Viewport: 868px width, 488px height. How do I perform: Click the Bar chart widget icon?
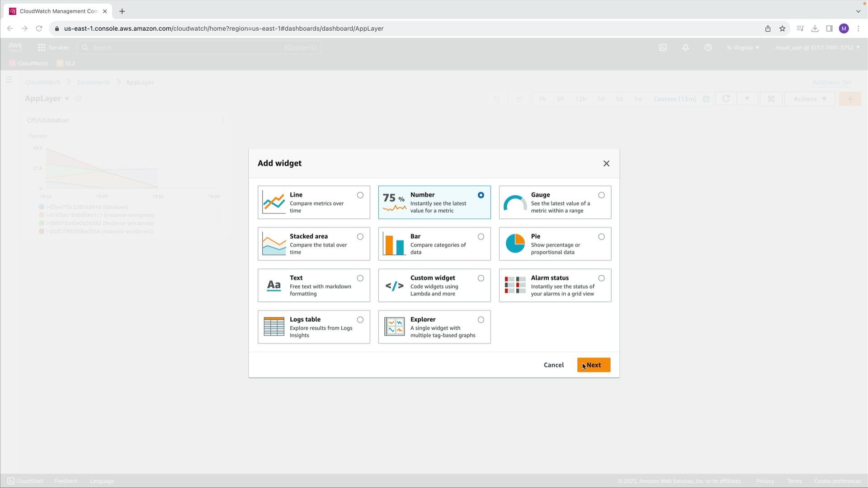(x=394, y=244)
